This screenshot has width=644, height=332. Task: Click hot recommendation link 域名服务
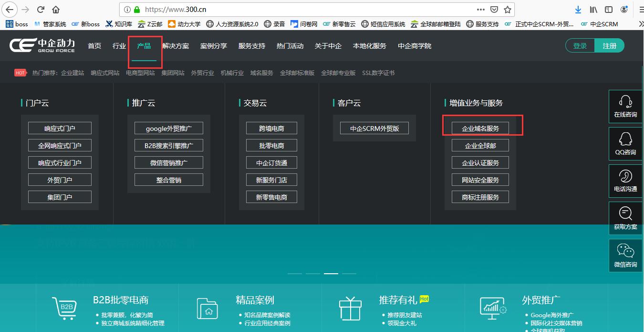(x=262, y=73)
